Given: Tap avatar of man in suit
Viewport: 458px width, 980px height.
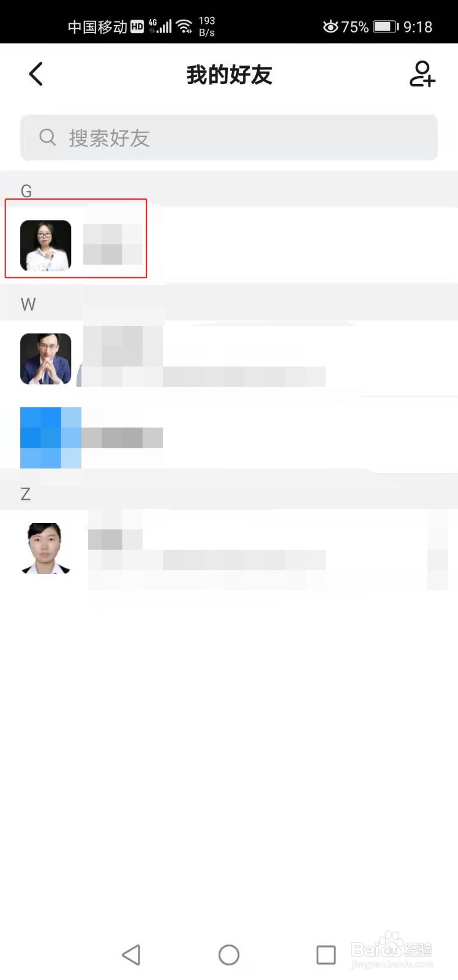Looking at the screenshot, I should pos(46,359).
